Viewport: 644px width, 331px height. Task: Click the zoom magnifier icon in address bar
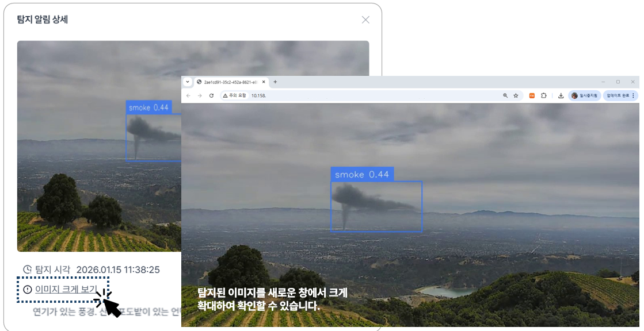click(505, 95)
